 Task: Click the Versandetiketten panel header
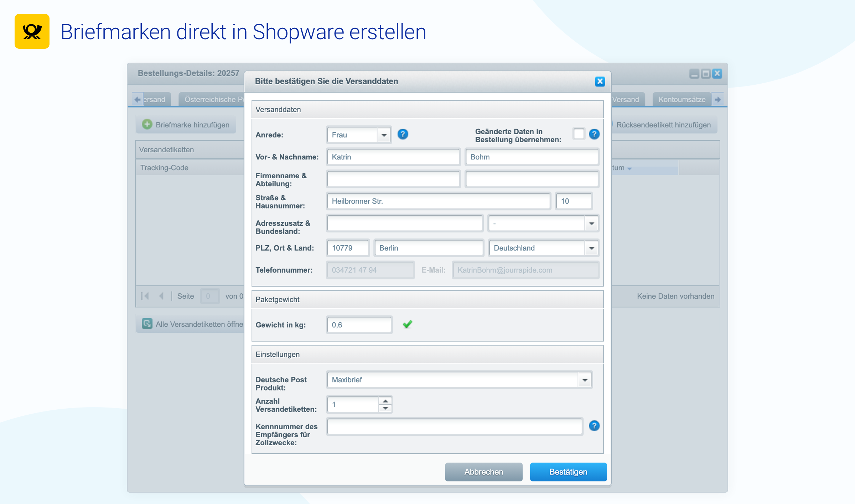[x=190, y=150]
